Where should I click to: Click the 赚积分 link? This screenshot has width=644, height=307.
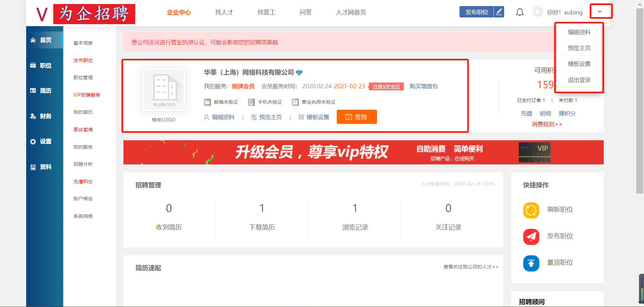567,113
